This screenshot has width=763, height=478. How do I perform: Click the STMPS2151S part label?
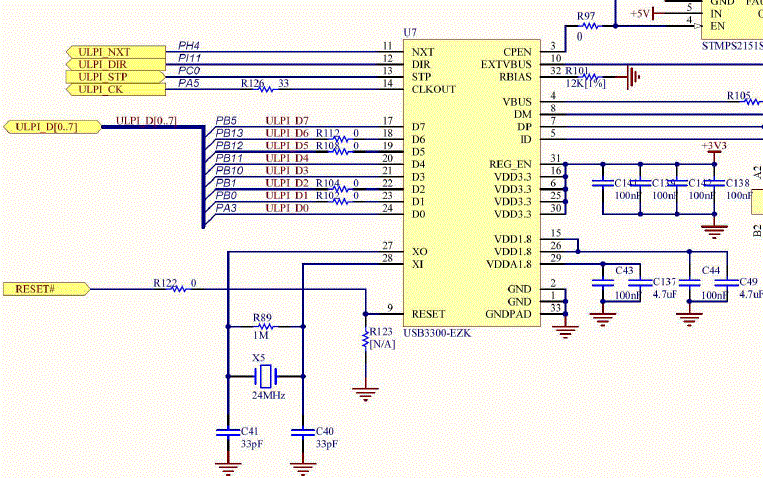pyautogui.click(x=732, y=46)
